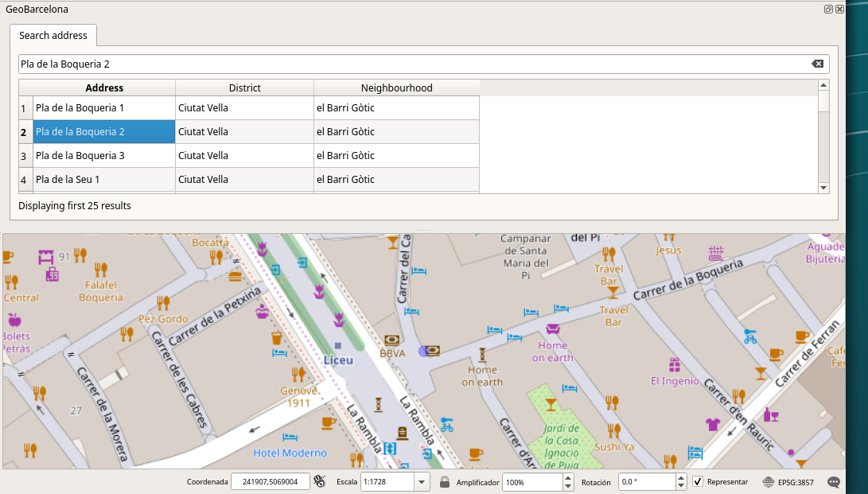Click the Liceu metro station marker

click(x=338, y=346)
